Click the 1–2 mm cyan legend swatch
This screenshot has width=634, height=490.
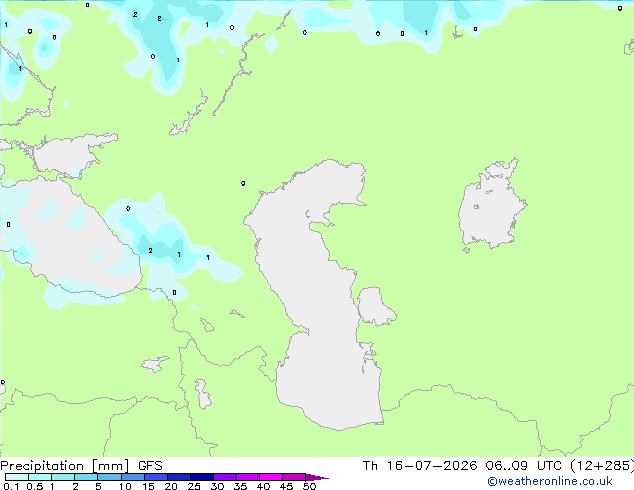click(63, 477)
